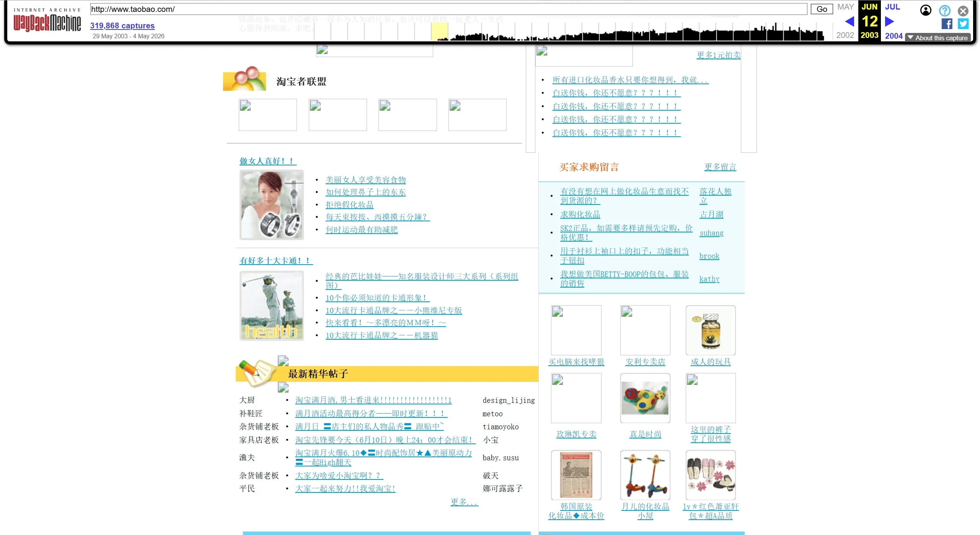Share this capture on Twitter
This screenshot has height=535, width=980.
click(x=963, y=24)
